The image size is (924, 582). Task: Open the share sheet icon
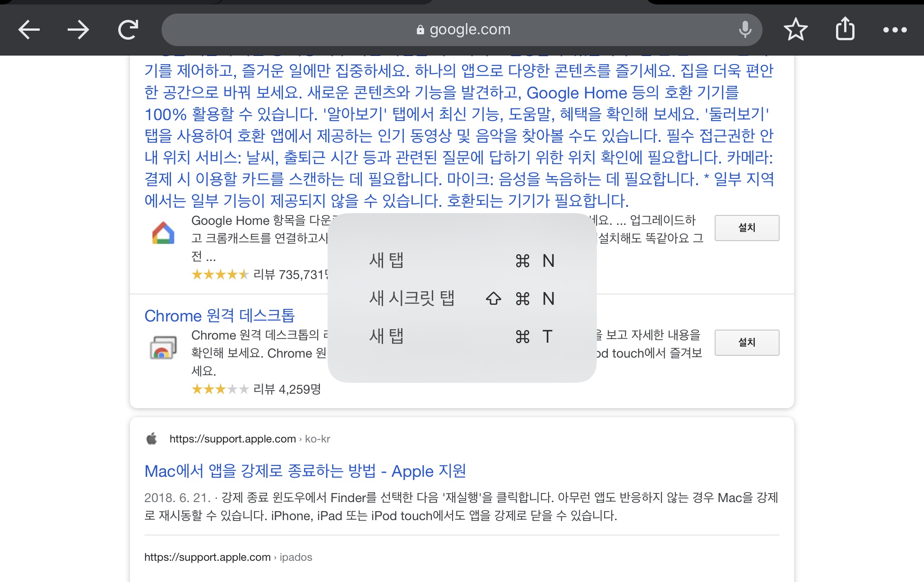pyautogui.click(x=845, y=29)
